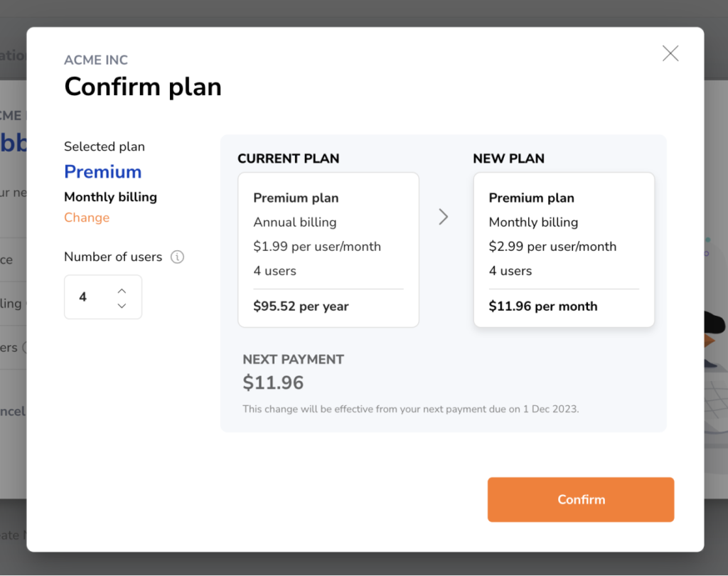Decrease number of users with down arrow

[122, 306]
